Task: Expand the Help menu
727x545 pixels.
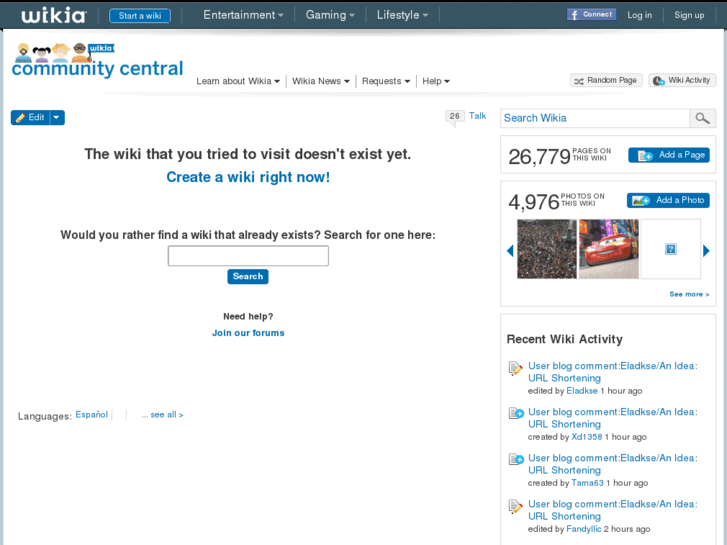Action: point(436,81)
